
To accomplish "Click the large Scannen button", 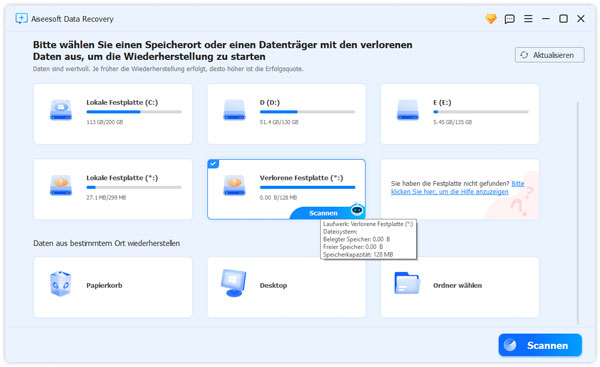I will tap(540, 345).
